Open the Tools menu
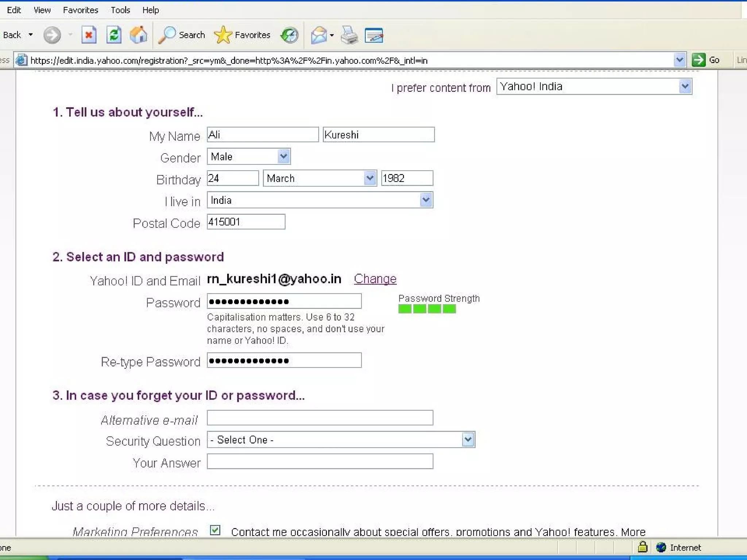The image size is (747, 560). point(120,10)
